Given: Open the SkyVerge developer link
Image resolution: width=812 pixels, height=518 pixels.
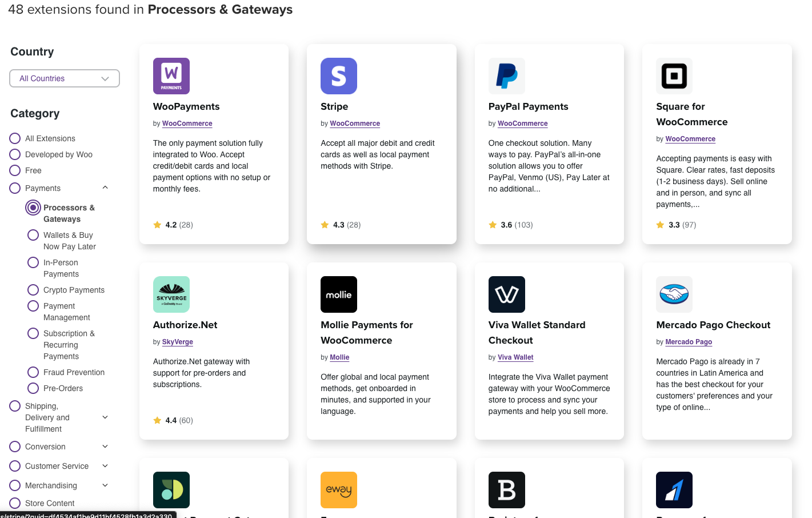Looking at the screenshot, I should coord(178,342).
